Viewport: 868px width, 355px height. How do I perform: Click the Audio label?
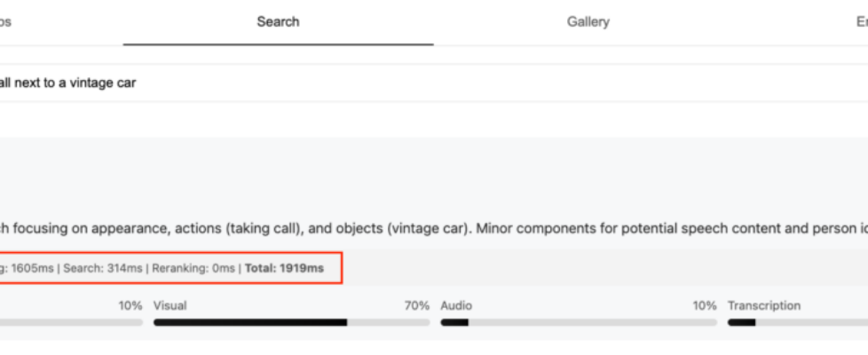click(x=456, y=305)
